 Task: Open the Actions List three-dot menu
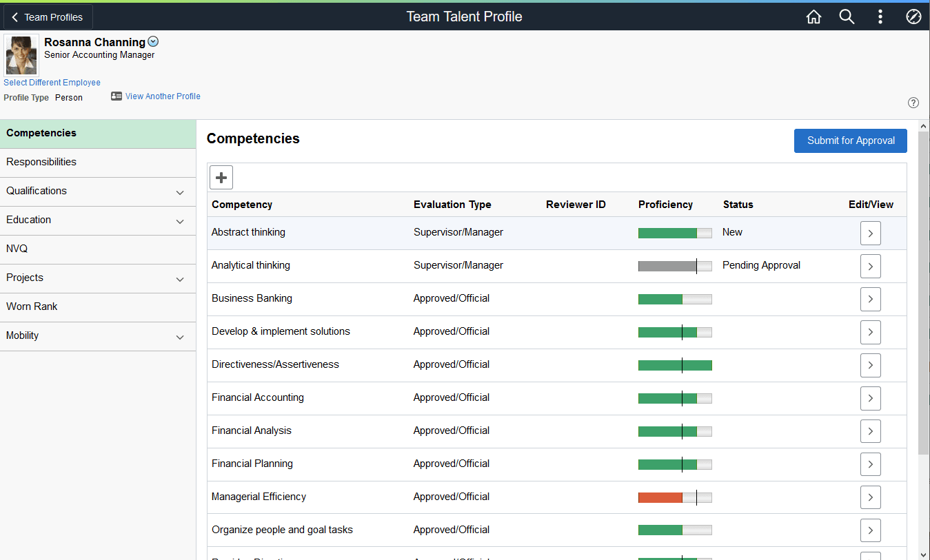[x=880, y=17]
